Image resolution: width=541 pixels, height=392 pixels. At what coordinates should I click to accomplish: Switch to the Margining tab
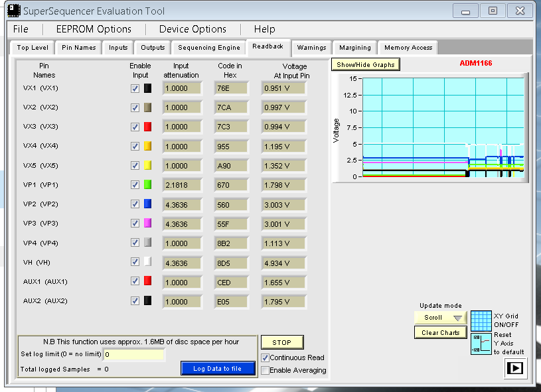pyautogui.click(x=355, y=48)
